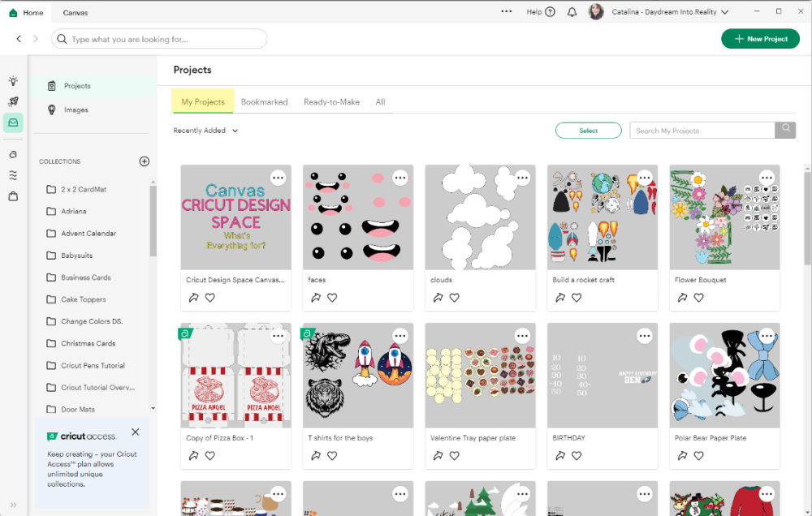
Task: Open options menu for Flower Bouquet project
Action: pyautogui.click(x=767, y=178)
